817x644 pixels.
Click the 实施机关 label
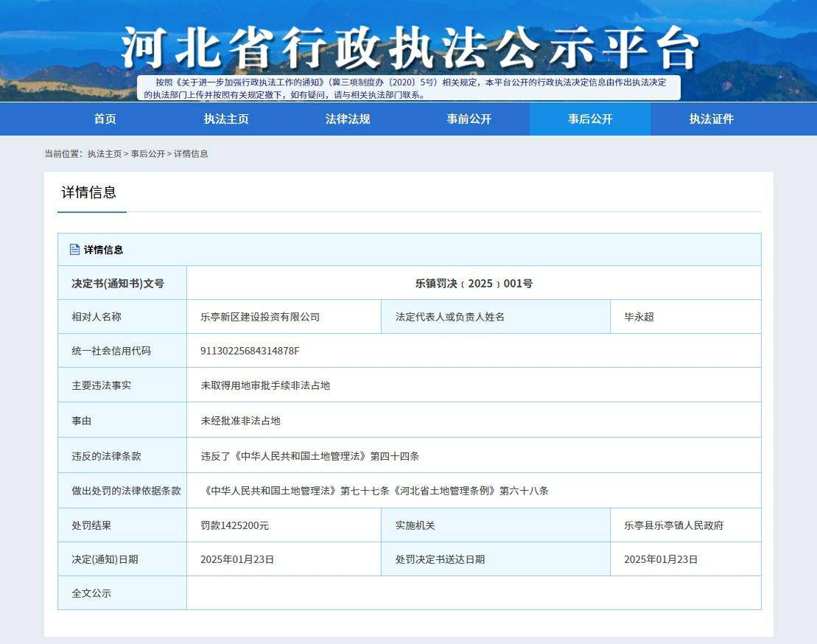pos(415,525)
